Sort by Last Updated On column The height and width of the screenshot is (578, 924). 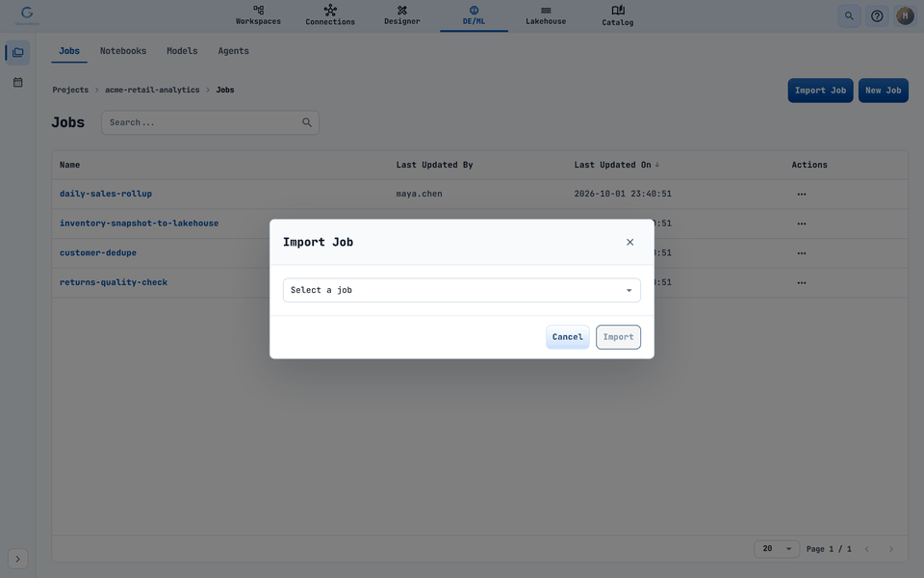click(x=616, y=165)
